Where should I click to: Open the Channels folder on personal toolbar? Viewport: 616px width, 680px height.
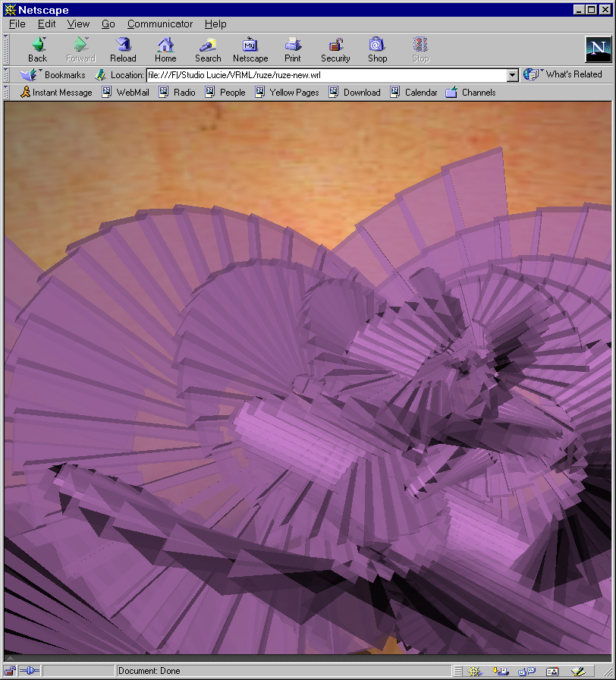coord(471,93)
